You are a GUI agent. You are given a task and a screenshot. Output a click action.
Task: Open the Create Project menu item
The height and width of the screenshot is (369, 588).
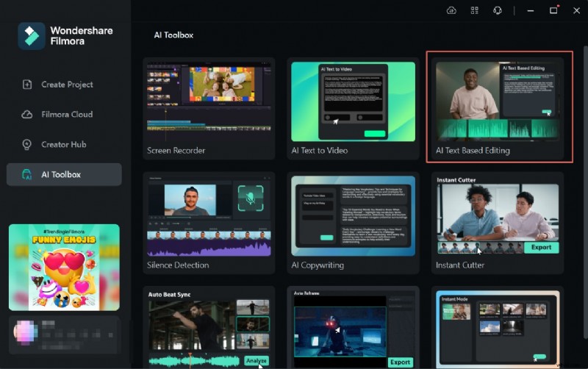pyautogui.click(x=66, y=85)
